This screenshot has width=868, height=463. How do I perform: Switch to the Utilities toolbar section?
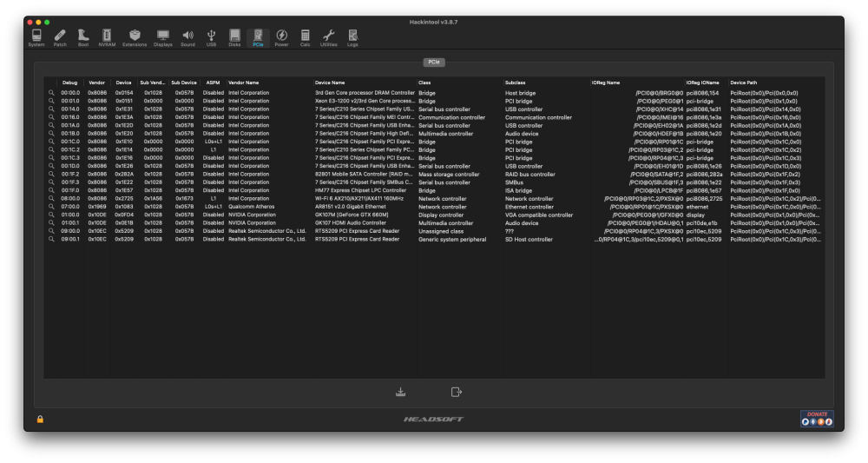(x=328, y=37)
